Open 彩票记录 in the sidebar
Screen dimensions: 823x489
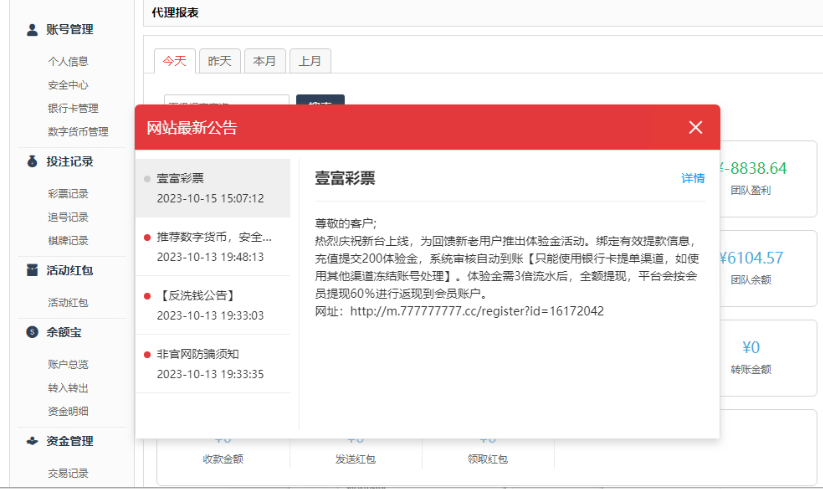point(68,194)
